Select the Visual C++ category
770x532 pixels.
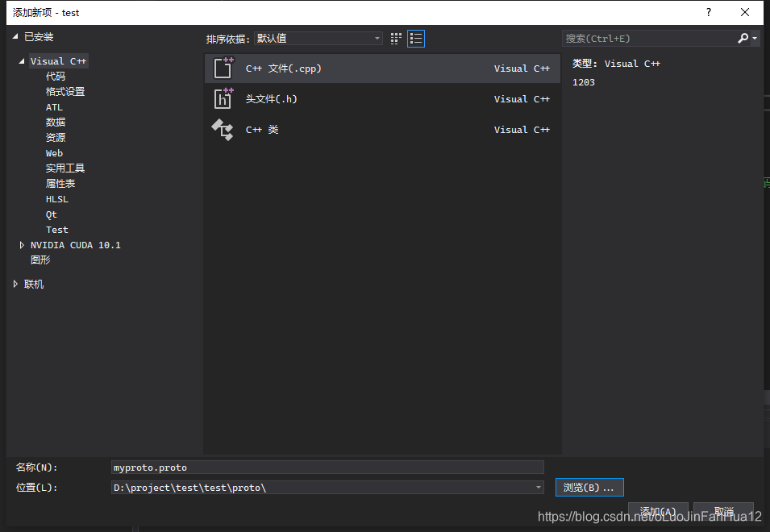[x=58, y=61]
